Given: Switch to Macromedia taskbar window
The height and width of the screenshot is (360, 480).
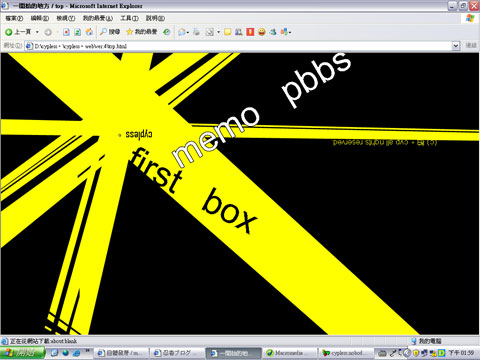Looking at the screenshot, I should [289, 353].
